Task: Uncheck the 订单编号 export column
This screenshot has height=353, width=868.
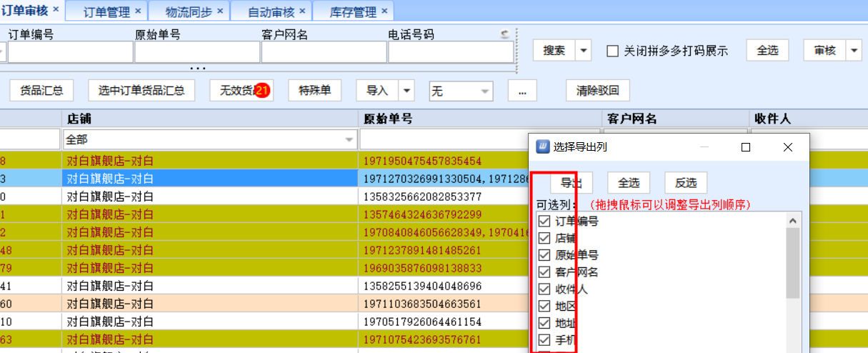Action: click(544, 222)
